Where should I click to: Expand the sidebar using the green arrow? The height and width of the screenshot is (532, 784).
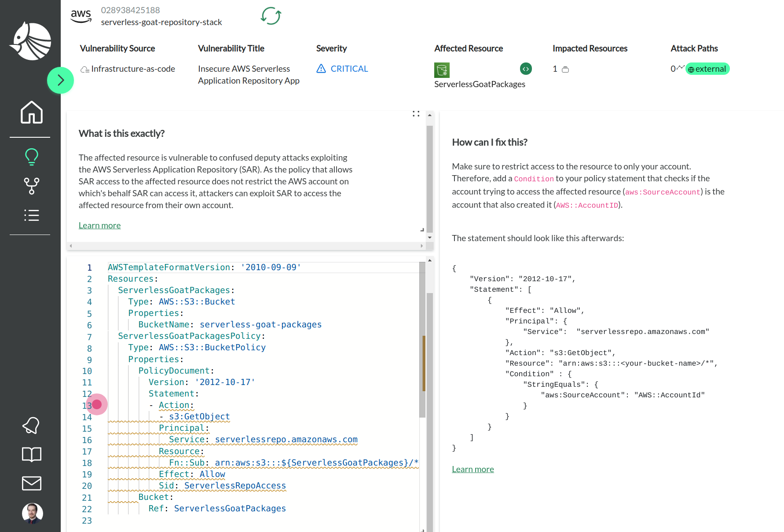60,80
